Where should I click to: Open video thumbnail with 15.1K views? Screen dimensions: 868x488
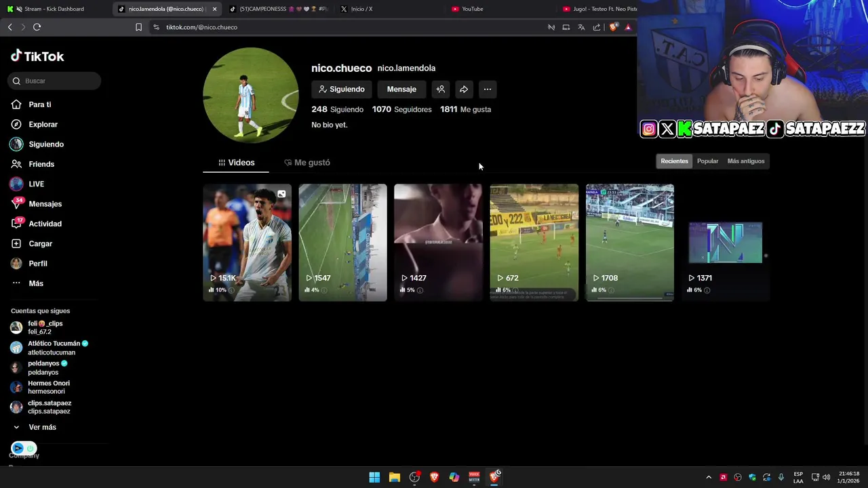pyautogui.click(x=247, y=242)
